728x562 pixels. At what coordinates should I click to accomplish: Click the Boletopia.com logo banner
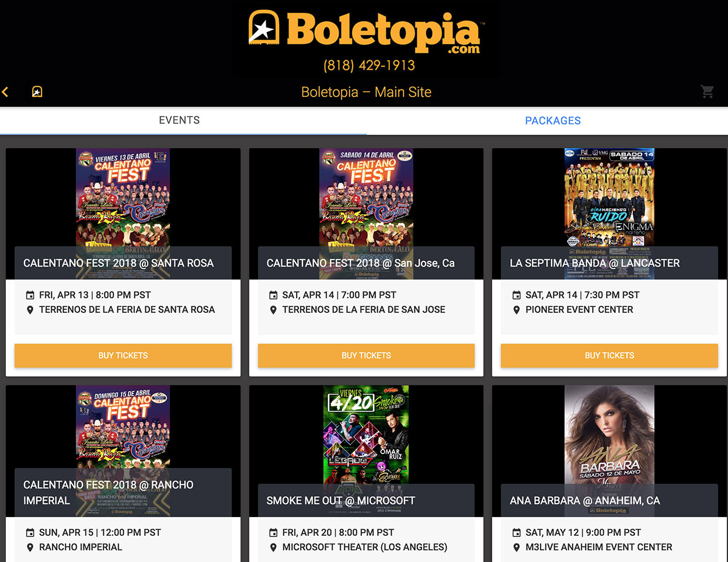pyautogui.click(x=366, y=40)
